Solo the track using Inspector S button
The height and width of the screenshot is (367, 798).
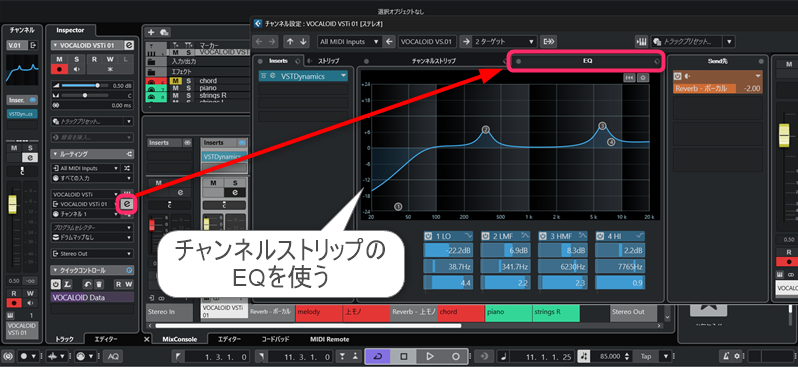[76, 59]
